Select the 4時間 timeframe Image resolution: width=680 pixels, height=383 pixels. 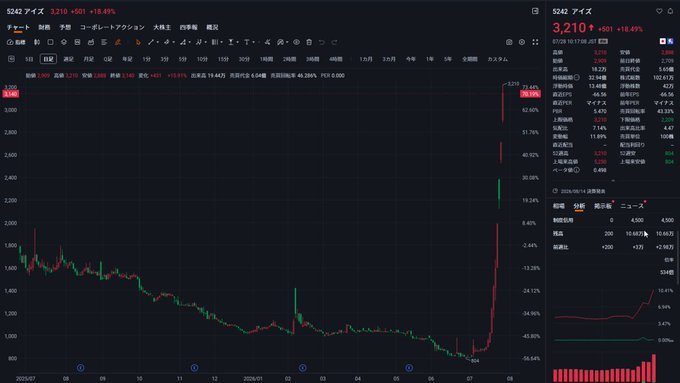(x=336, y=59)
